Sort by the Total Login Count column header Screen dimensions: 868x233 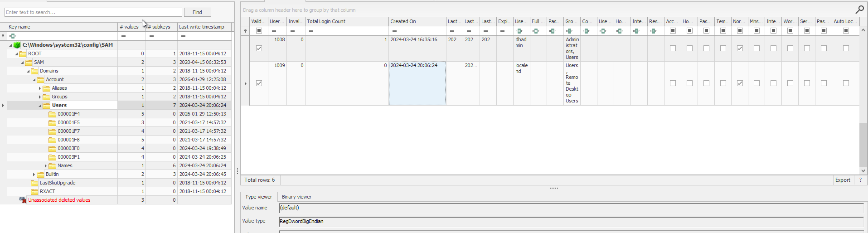tap(347, 21)
